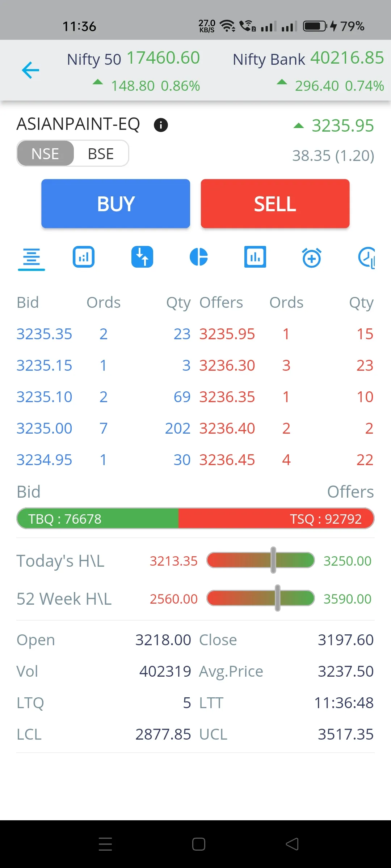This screenshot has height=868, width=391.
Task: Open ASIANPAINT-EQ info icon
Action: [161, 125]
